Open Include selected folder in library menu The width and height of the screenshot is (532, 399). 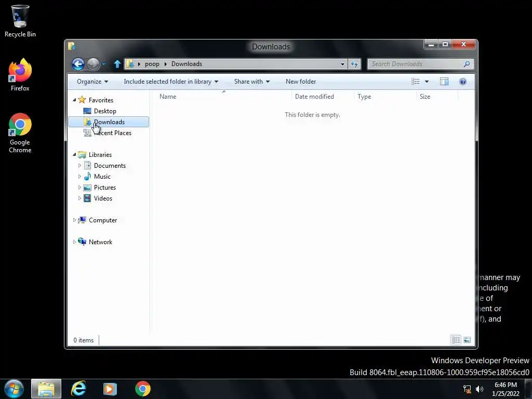[171, 82]
